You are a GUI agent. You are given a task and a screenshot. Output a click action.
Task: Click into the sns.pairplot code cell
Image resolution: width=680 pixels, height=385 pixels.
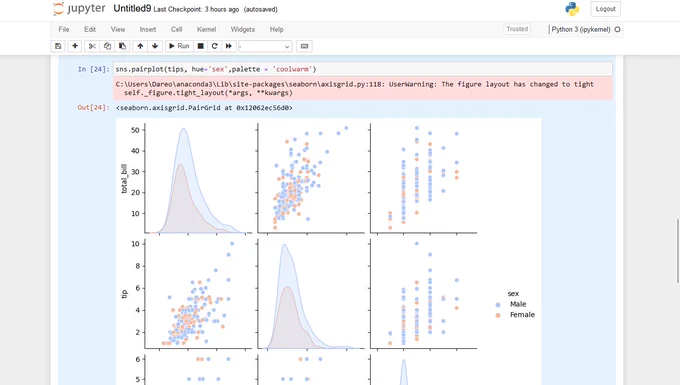click(363, 69)
